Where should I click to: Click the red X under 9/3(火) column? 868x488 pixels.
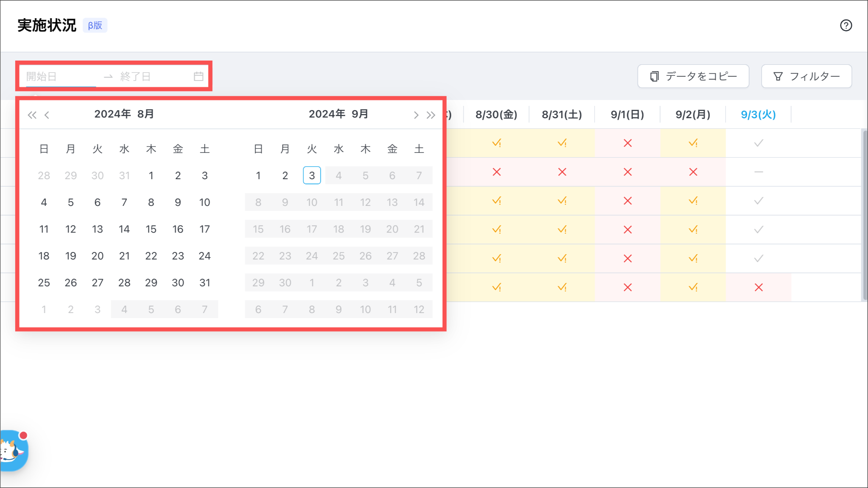(758, 287)
